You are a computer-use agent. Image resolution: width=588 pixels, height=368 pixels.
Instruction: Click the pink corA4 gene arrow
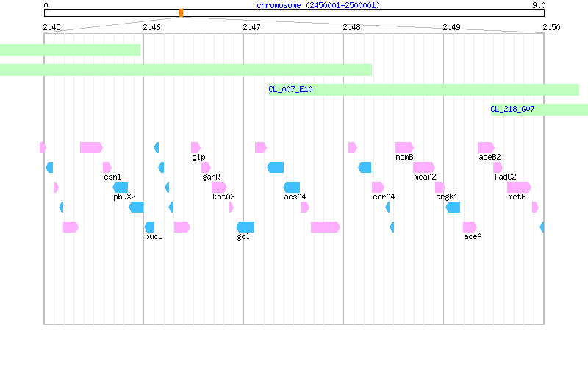tap(378, 188)
